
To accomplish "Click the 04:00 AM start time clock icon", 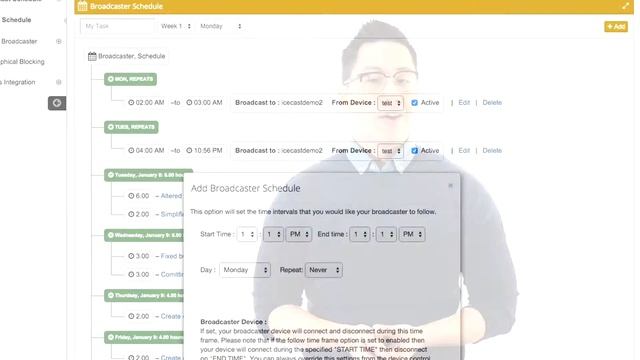I will point(131,151).
